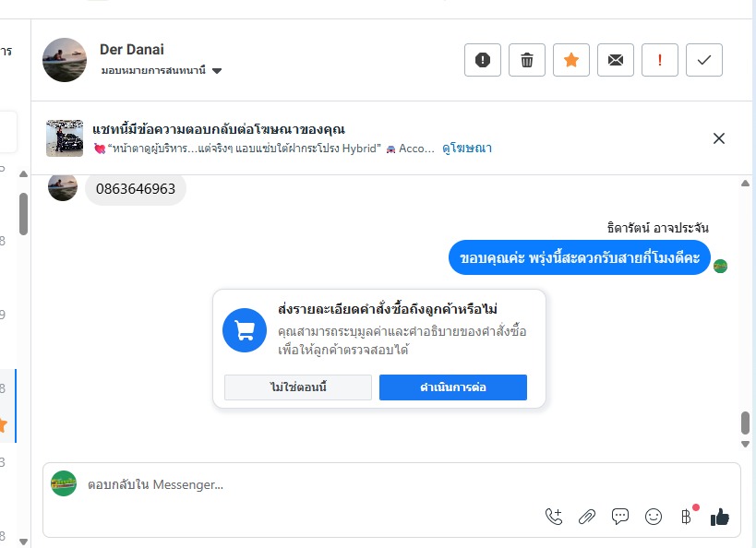
Task: Mark conversation as unread with envelope icon
Action: coord(616,61)
